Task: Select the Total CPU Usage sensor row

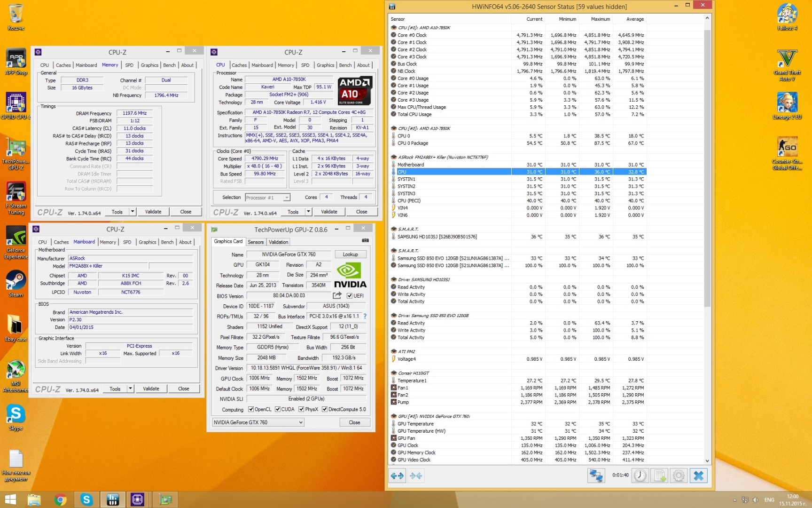Action: coord(518,114)
